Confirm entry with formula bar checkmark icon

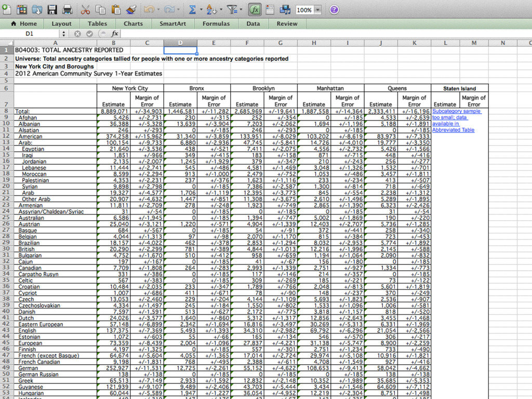pos(89,34)
